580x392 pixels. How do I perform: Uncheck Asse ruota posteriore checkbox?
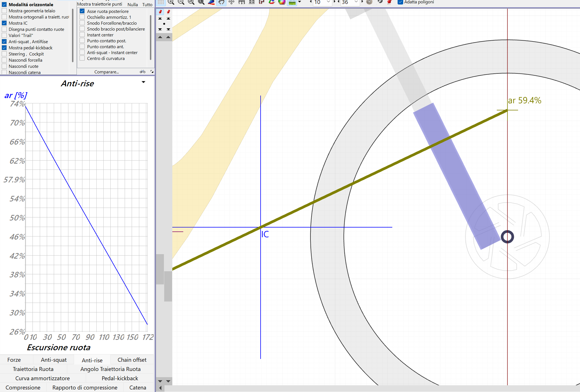click(x=82, y=11)
